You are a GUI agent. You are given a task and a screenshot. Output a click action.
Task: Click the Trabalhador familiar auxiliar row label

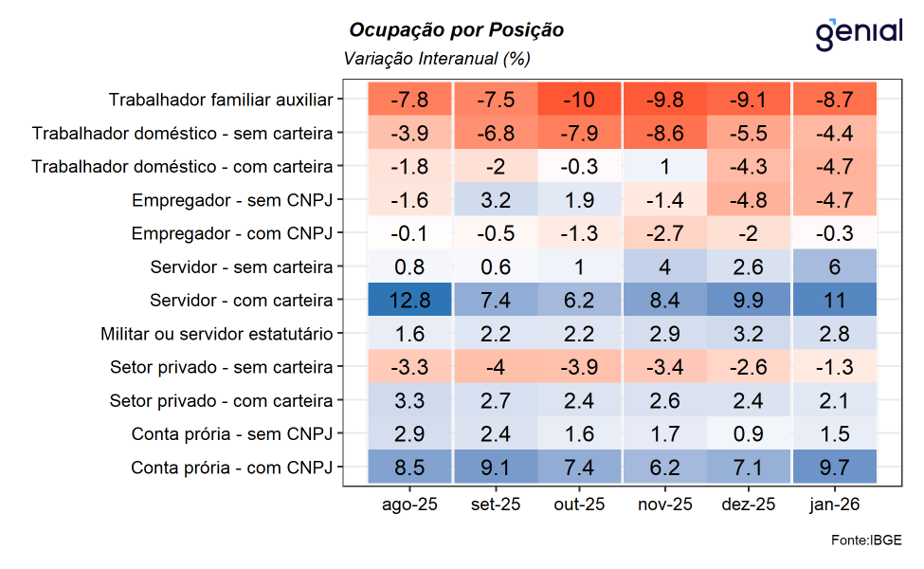221,100
